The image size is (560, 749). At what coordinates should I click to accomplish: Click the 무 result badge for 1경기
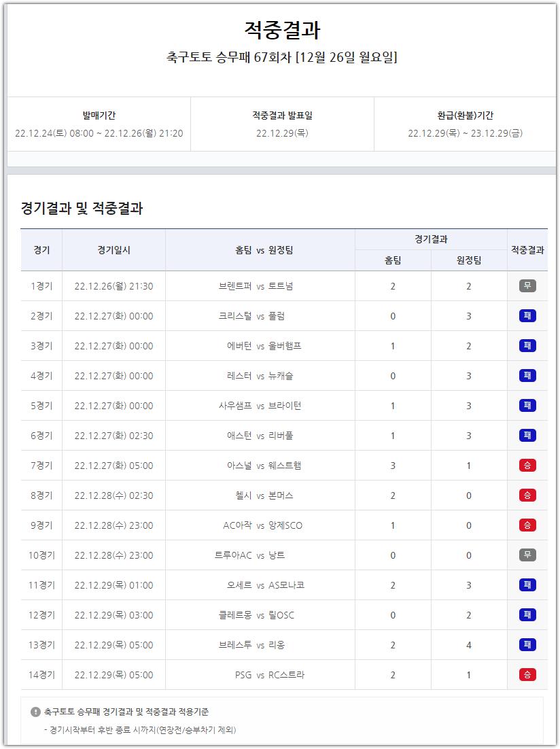pos(527,286)
